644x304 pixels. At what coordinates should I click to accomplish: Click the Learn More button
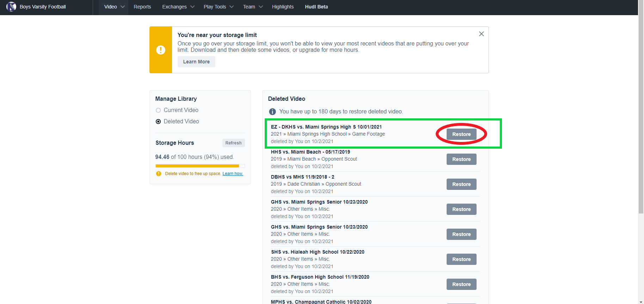[196, 62]
